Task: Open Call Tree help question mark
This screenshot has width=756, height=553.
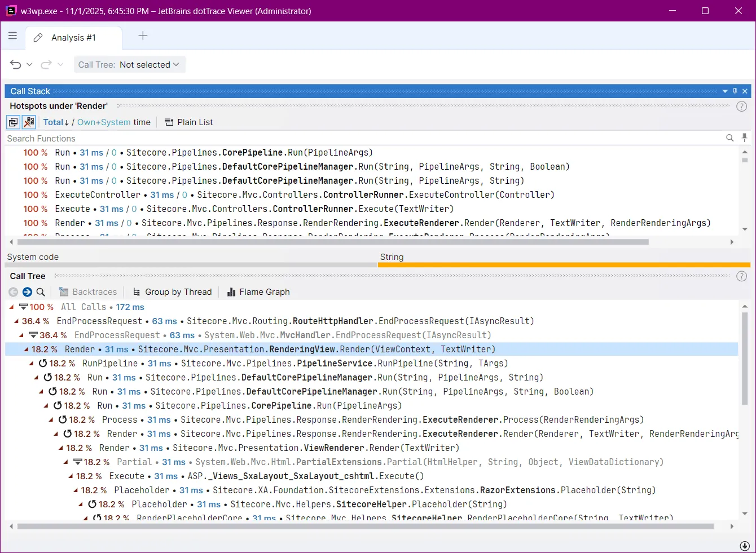Action: click(742, 276)
